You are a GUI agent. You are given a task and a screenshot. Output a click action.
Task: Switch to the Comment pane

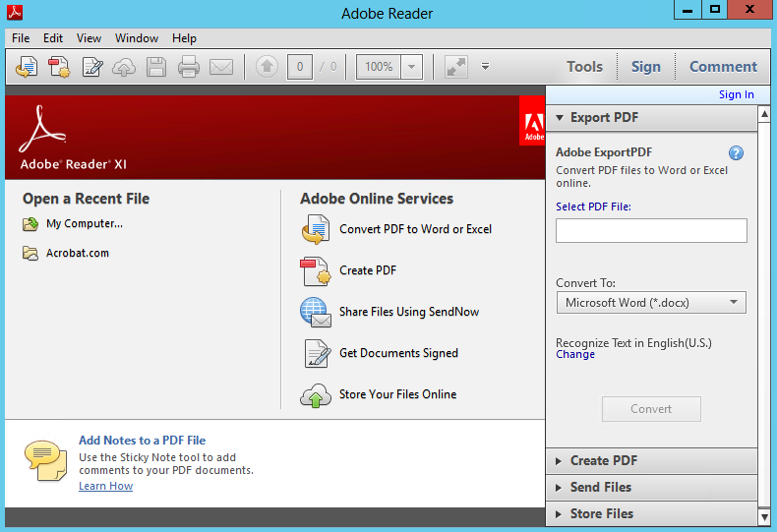(x=723, y=67)
